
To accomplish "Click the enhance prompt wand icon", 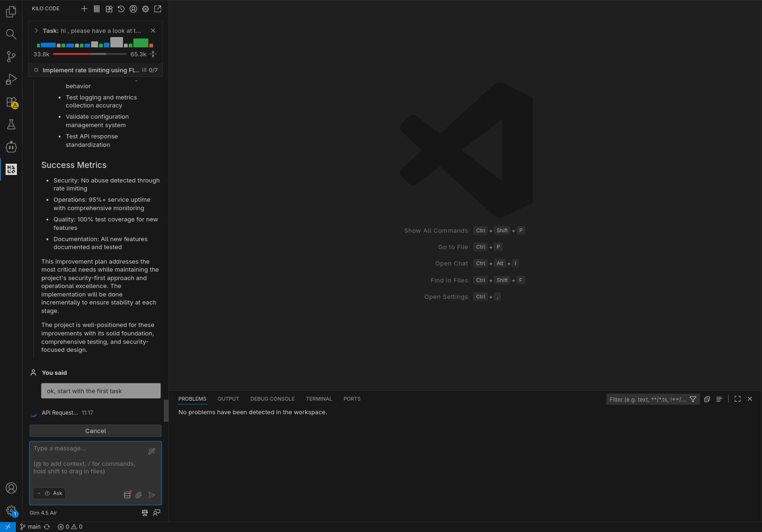I will pos(152,451).
